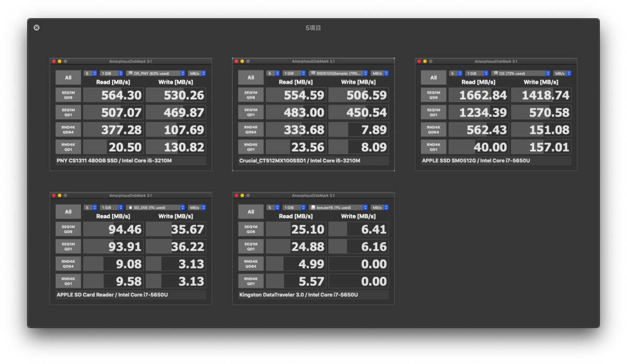Screen dimensions: 627x364
Task: Run RND4K QD1 test in Crucial window
Action: (x=251, y=147)
